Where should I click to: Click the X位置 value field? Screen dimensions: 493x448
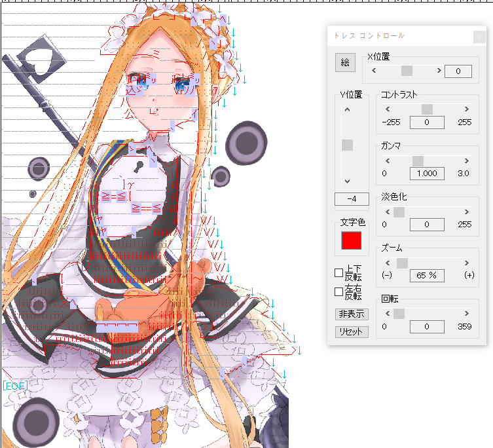point(458,71)
